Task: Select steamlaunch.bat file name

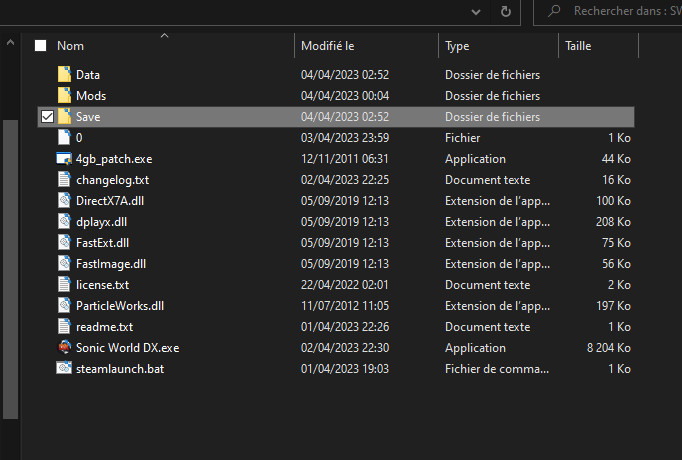Action: 120,369
